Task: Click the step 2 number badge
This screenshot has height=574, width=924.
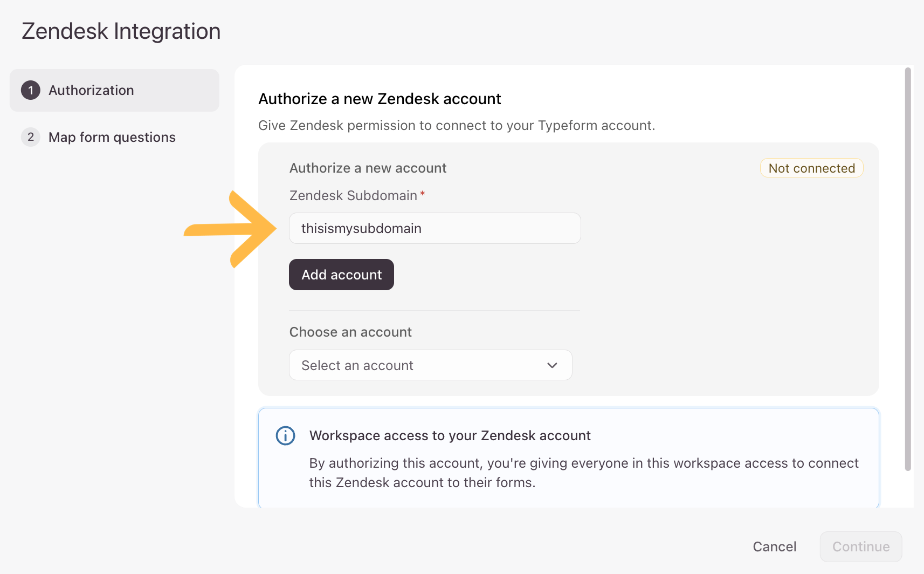Action: pyautogui.click(x=31, y=137)
